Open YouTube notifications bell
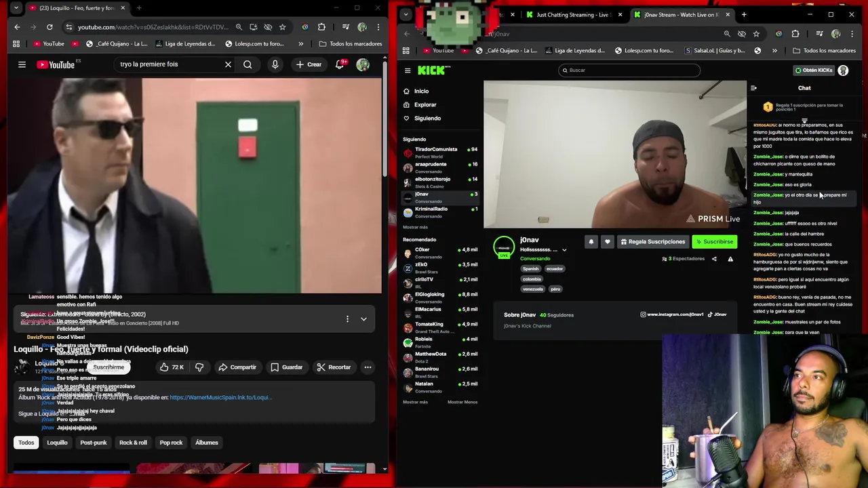This screenshot has width=868, height=488. (x=339, y=64)
